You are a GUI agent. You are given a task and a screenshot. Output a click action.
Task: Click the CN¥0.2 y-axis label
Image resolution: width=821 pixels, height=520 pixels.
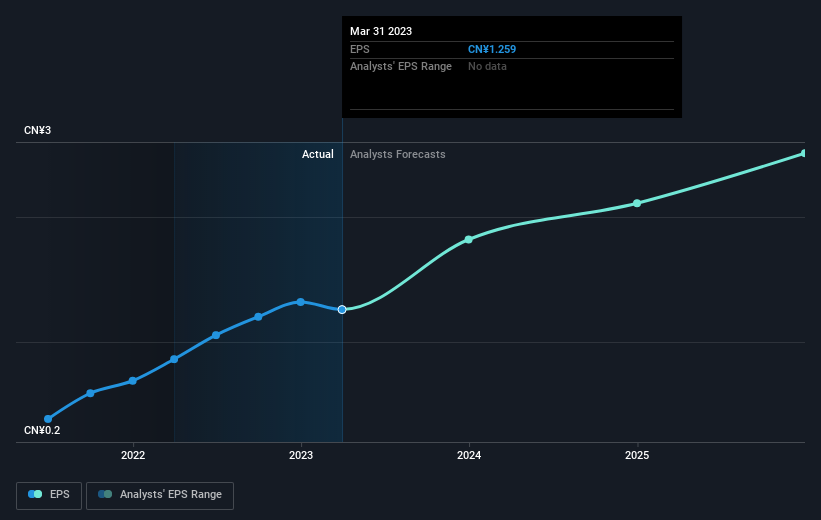pos(42,430)
